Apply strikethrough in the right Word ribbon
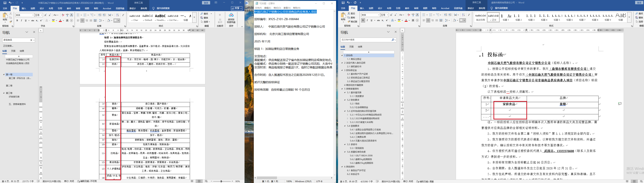The height and width of the screenshot is (183, 644). [379, 20]
